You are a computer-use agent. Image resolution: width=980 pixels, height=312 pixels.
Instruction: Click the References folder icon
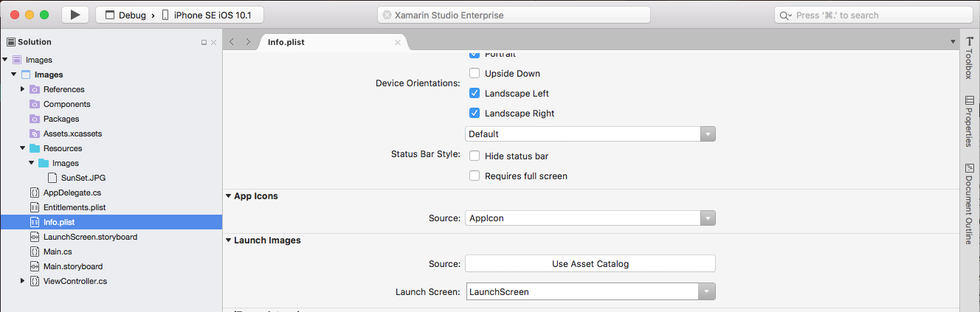point(35,89)
